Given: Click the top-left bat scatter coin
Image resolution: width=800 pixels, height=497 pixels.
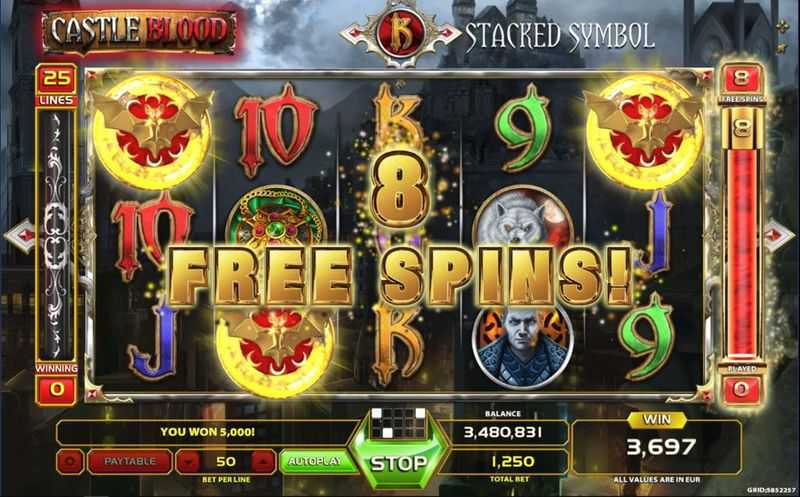Looking at the screenshot, I should 152,132.
